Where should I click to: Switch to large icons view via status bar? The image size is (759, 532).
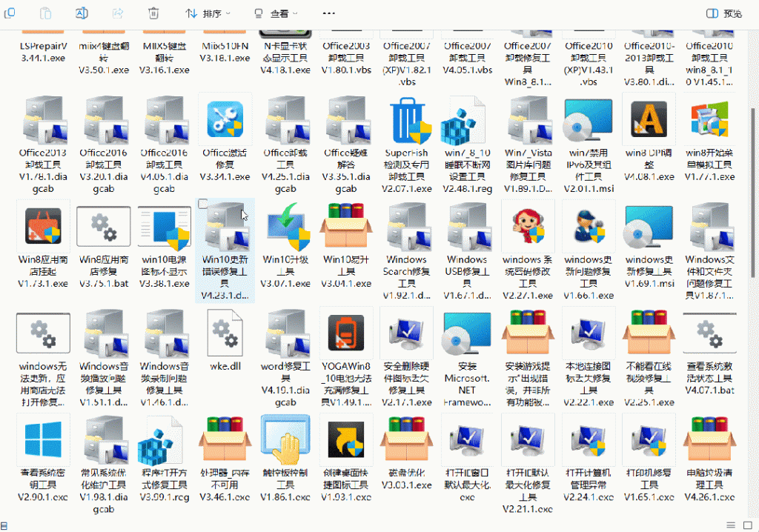click(x=748, y=525)
